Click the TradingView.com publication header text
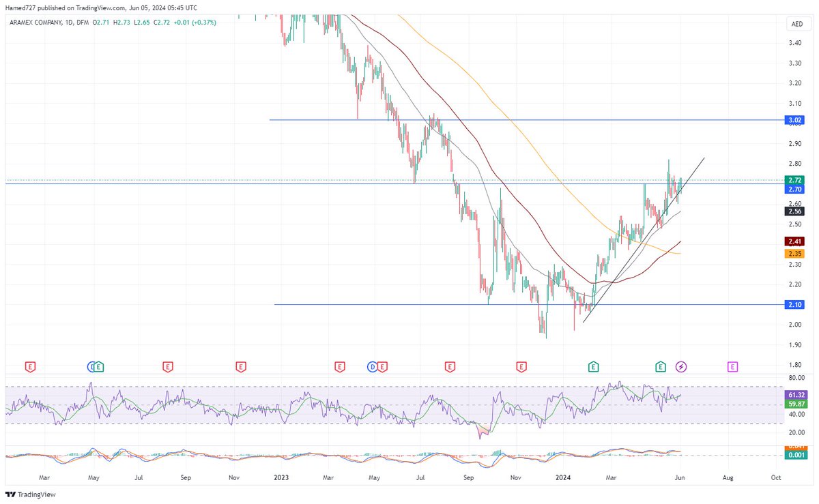The width and height of the screenshot is (819, 504). coord(100,8)
